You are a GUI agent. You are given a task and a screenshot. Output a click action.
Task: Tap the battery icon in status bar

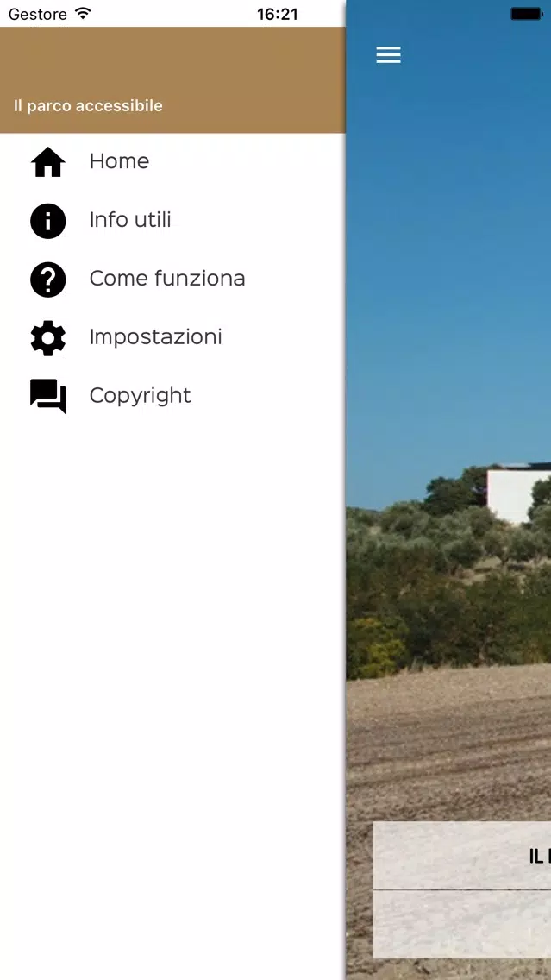pyautogui.click(x=527, y=14)
